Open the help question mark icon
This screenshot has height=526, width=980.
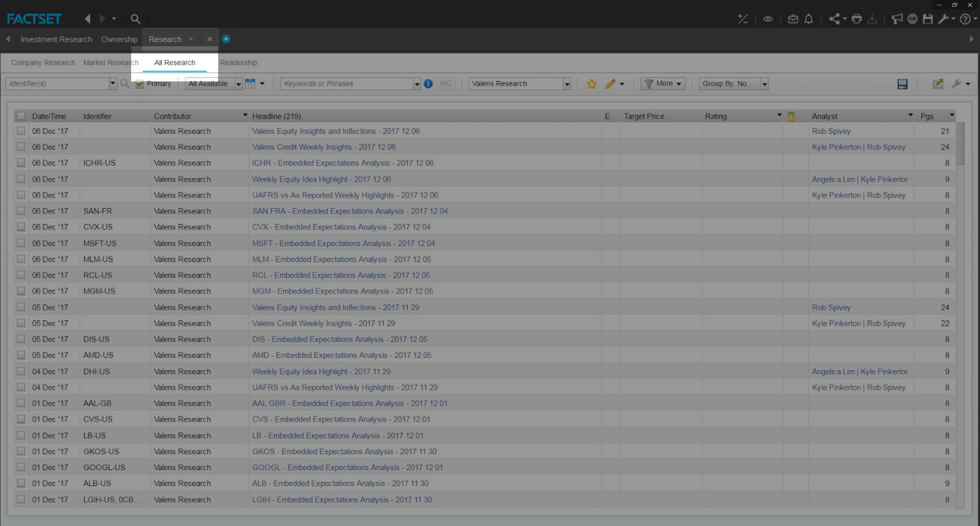tap(965, 19)
